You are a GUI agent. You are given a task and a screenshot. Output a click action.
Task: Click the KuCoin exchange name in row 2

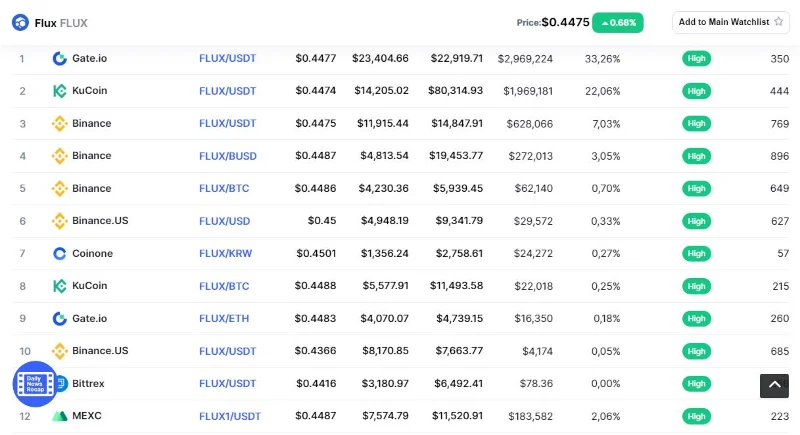[x=89, y=90]
